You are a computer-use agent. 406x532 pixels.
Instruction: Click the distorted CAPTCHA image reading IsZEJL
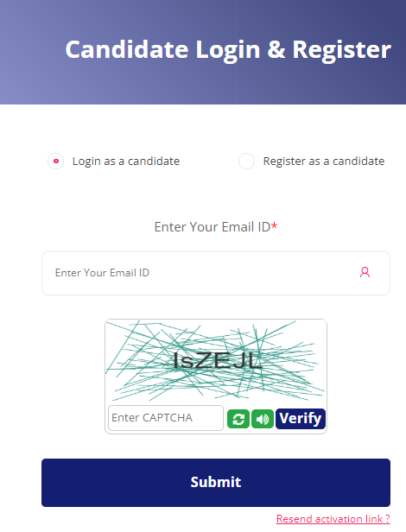pyautogui.click(x=216, y=361)
